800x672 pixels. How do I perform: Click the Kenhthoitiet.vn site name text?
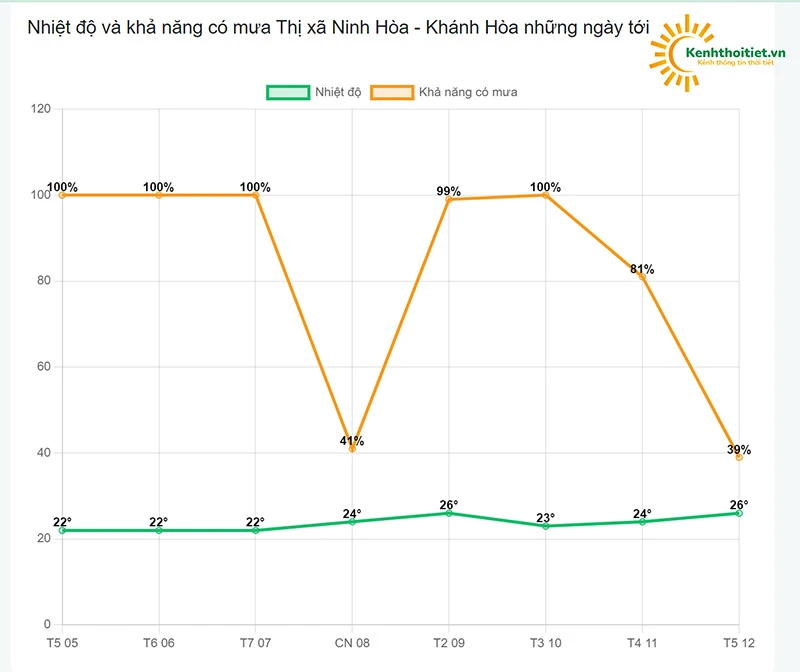[736, 49]
